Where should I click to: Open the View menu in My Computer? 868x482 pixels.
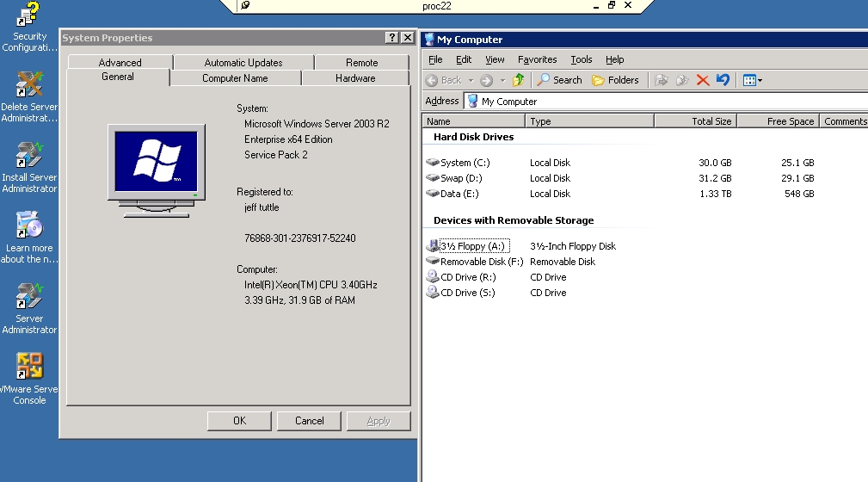[495, 59]
